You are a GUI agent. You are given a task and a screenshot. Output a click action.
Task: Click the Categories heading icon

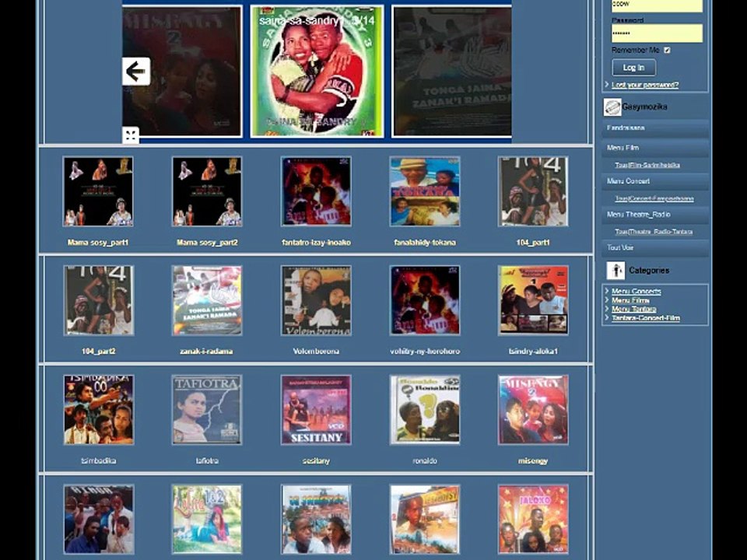coord(615,271)
